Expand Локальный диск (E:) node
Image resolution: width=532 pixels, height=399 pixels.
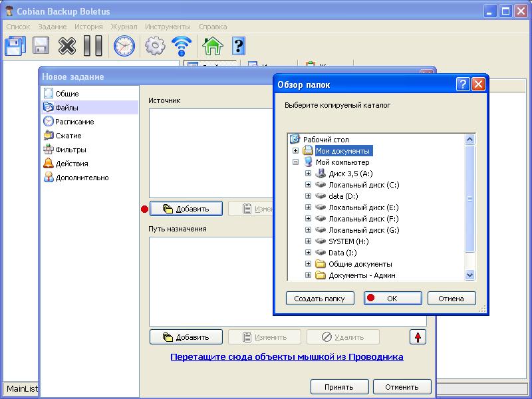308,207
